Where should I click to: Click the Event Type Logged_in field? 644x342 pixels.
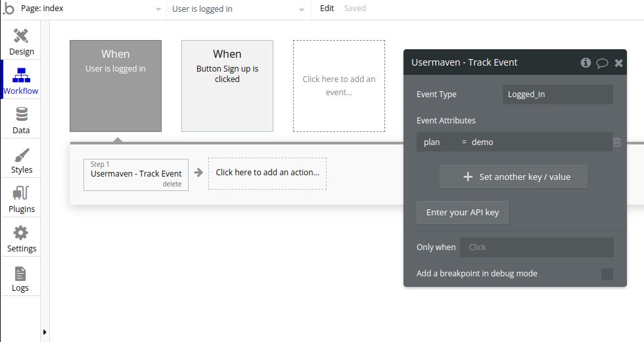click(557, 95)
